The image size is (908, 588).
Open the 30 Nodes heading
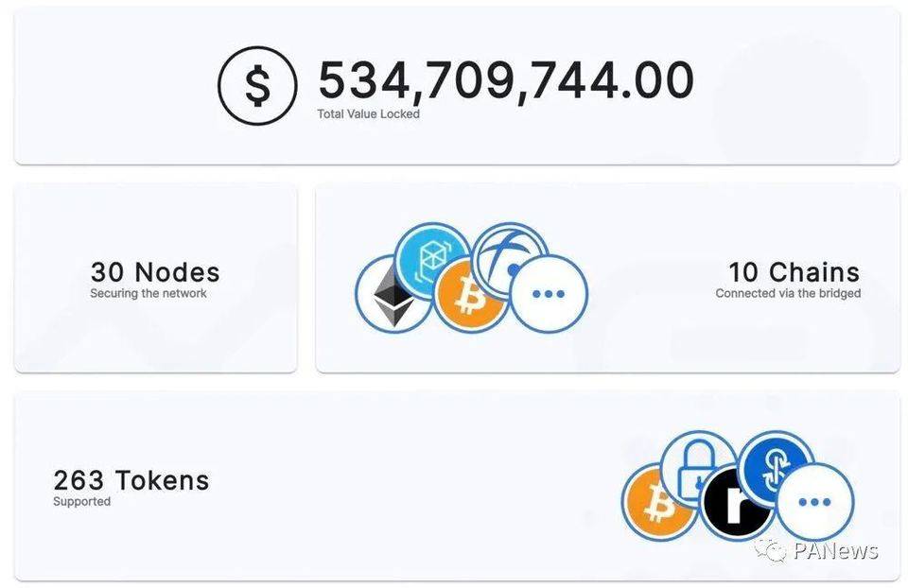155,272
